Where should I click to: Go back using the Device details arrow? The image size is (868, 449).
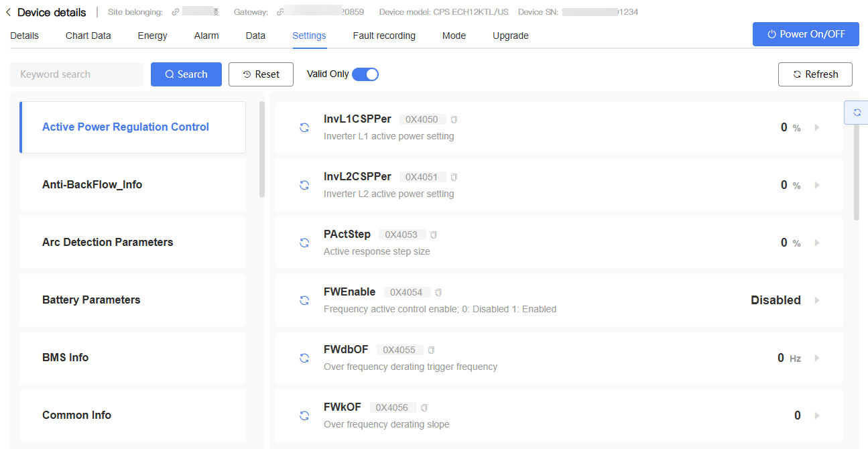click(x=8, y=12)
